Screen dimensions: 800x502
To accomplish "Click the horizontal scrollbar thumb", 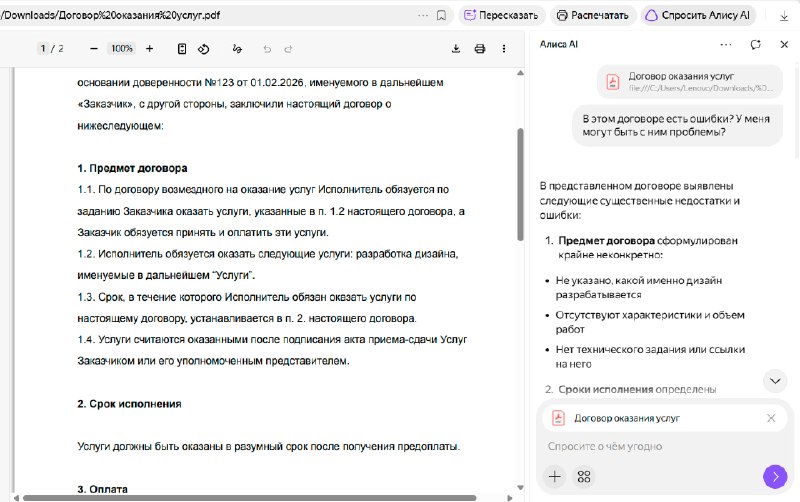I will (x=249, y=498).
